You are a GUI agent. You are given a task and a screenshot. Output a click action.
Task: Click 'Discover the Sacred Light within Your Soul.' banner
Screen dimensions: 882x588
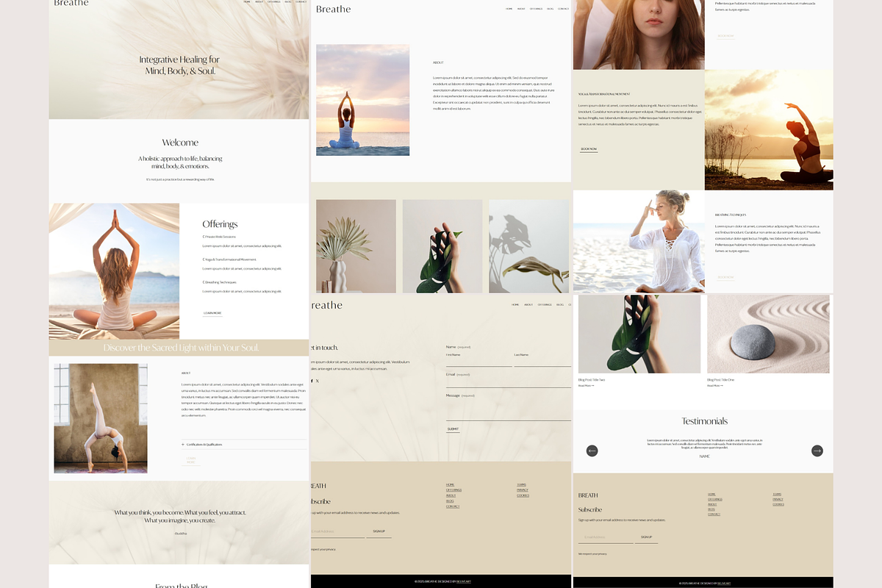point(181,348)
